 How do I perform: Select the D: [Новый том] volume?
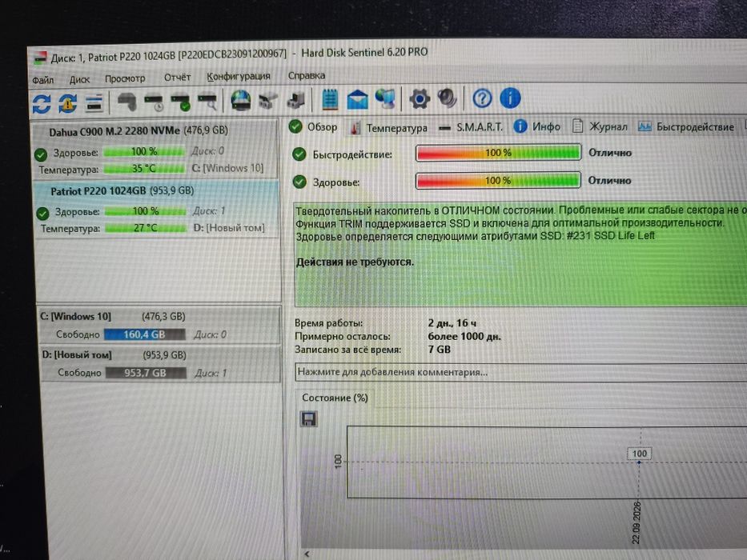159,364
